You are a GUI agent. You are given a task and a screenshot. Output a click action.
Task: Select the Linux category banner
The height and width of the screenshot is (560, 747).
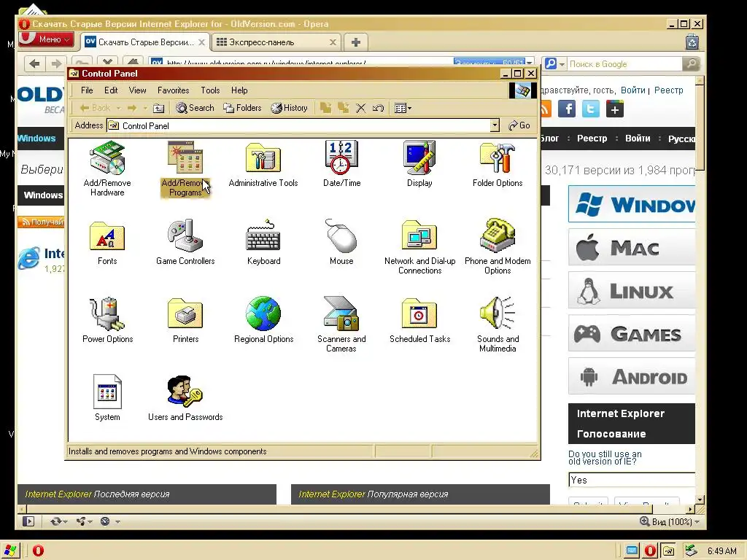[x=632, y=290]
